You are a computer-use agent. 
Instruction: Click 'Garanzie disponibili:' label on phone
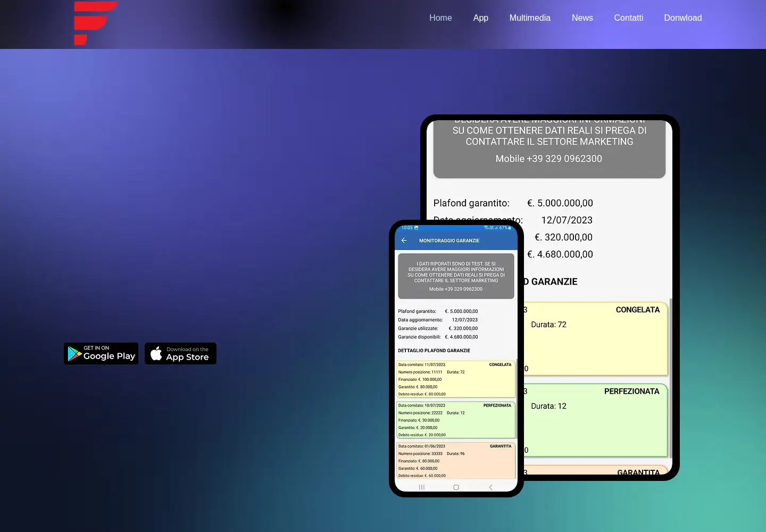point(419,337)
